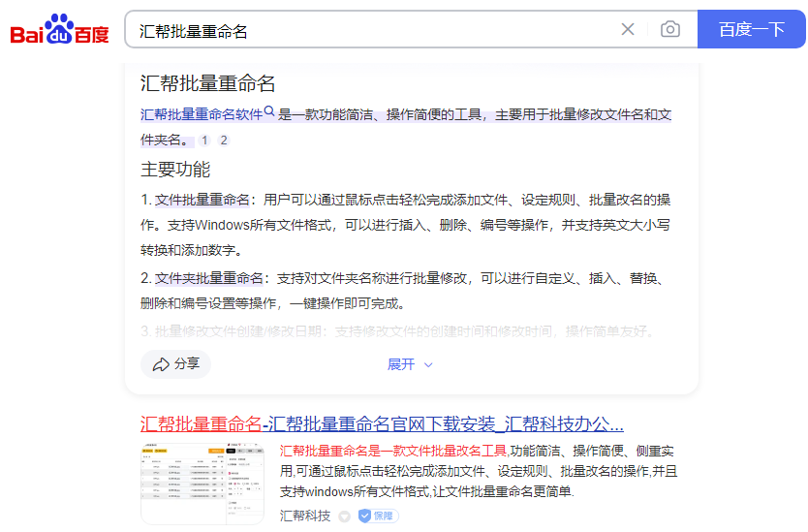Click the 保障 shield badge

pyautogui.click(x=378, y=516)
